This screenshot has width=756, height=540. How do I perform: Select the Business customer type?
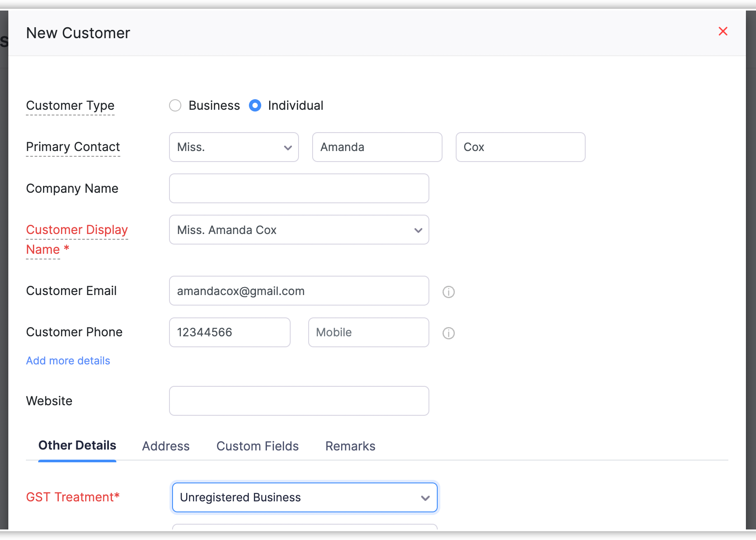click(175, 105)
